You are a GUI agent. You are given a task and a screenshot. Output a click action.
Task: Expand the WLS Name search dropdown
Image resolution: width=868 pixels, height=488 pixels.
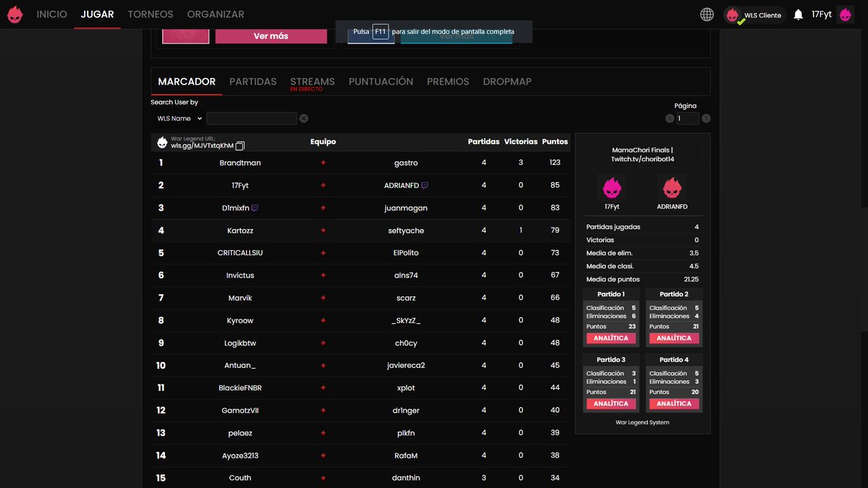coord(179,119)
